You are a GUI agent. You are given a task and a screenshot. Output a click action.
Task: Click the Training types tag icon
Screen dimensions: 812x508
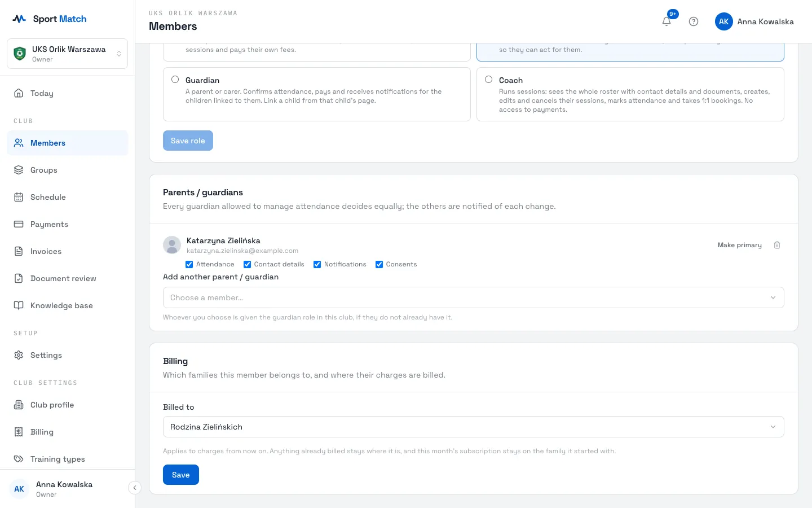pyautogui.click(x=19, y=459)
